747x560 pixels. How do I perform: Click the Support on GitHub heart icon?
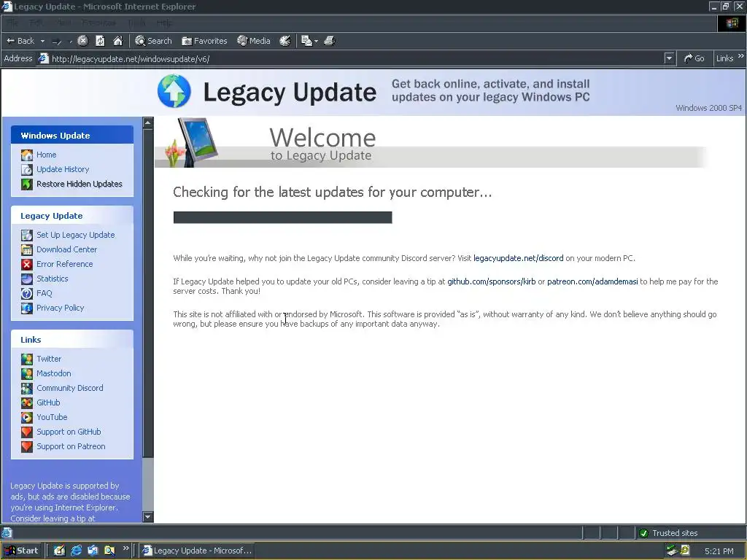point(27,432)
